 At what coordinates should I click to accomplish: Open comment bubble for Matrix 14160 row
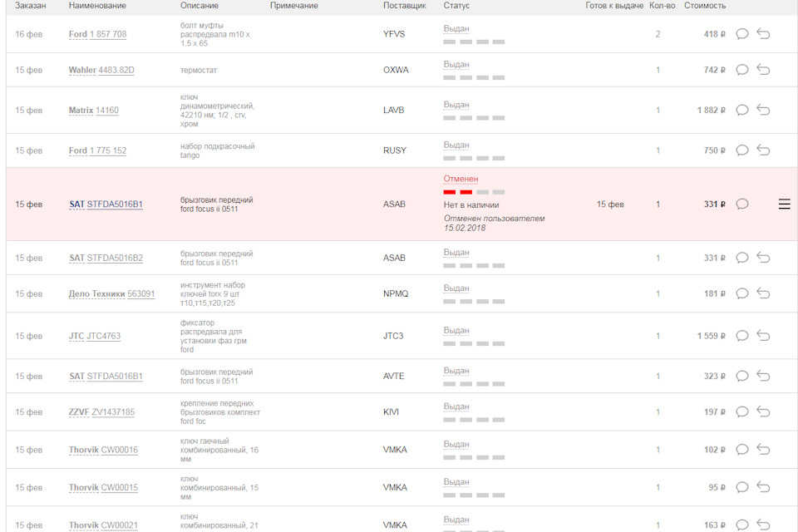742,110
